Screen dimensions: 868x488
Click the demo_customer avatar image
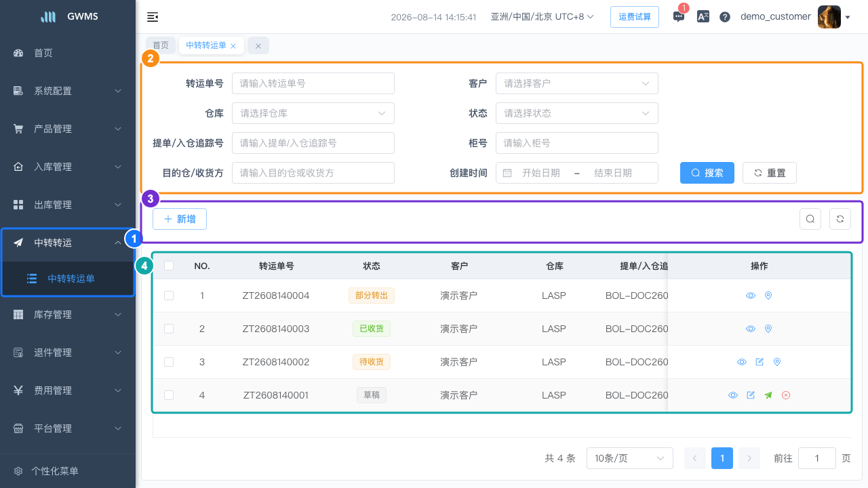click(829, 17)
